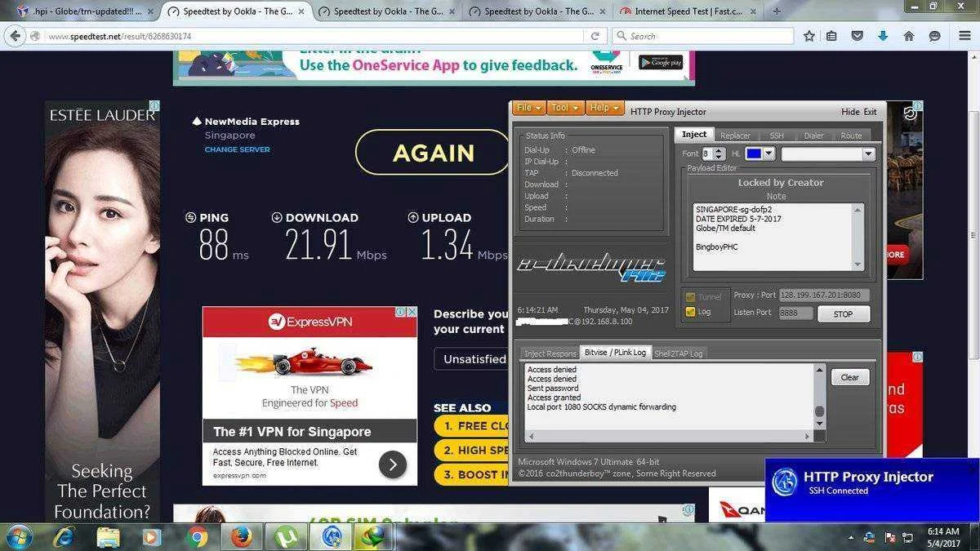Click Exit on the Proxy Injector window
Image resolution: width=980 pixels, height=551 pixels.
tap(871, 112)
